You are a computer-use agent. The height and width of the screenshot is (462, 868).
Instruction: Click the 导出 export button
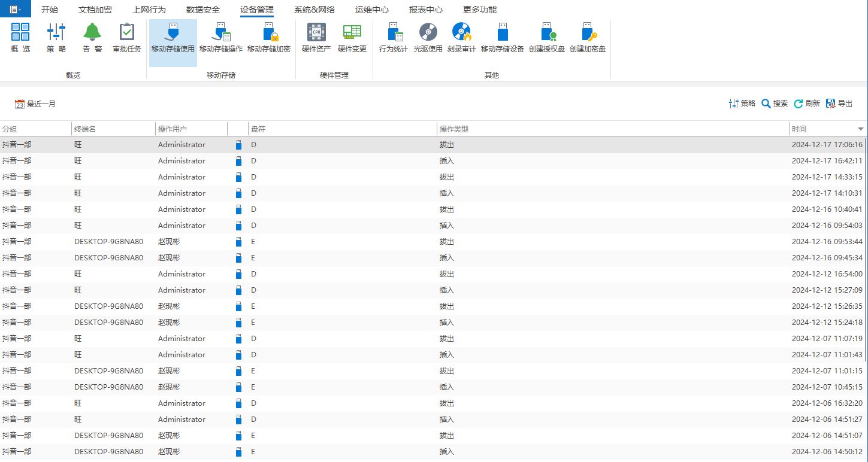click(x=839, y=104)
